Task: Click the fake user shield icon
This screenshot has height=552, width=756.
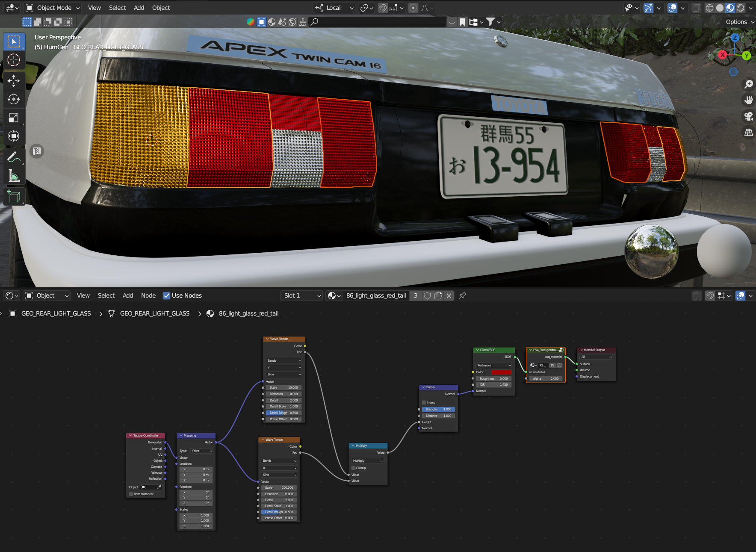Action: pos(427,295)
